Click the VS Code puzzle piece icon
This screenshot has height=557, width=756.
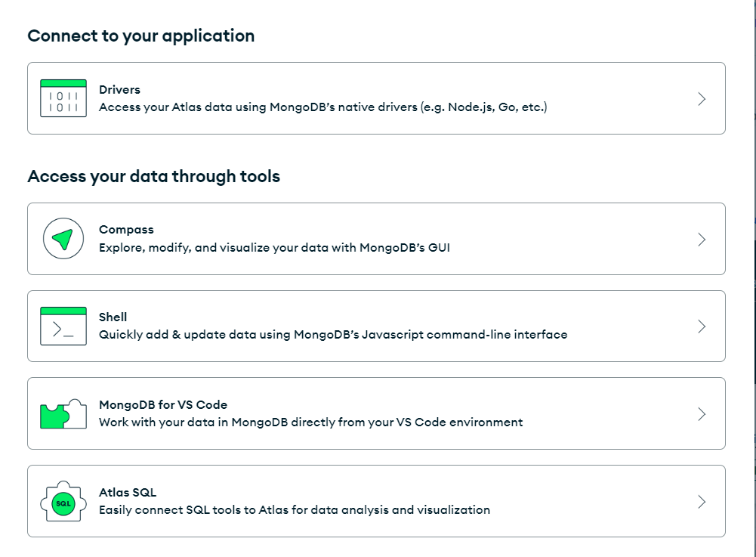tap(63, 414)
